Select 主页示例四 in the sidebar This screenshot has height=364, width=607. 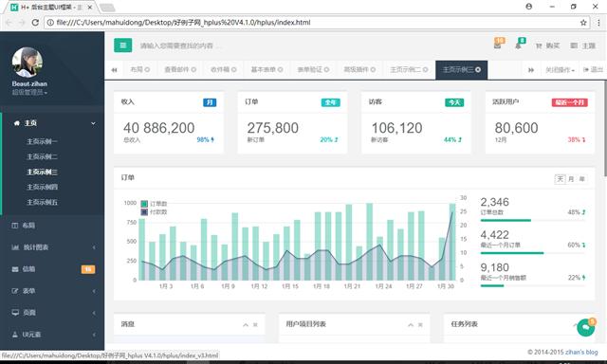(42, 187)
